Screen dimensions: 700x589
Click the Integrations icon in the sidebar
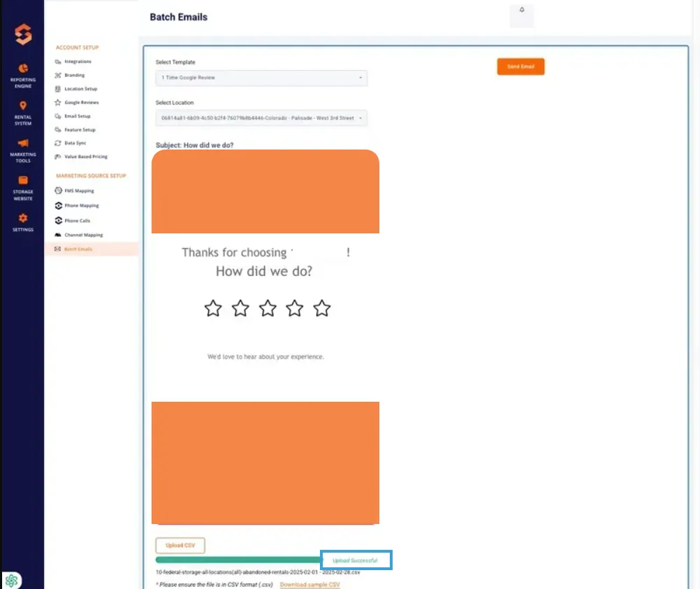[x=58, y=61]
